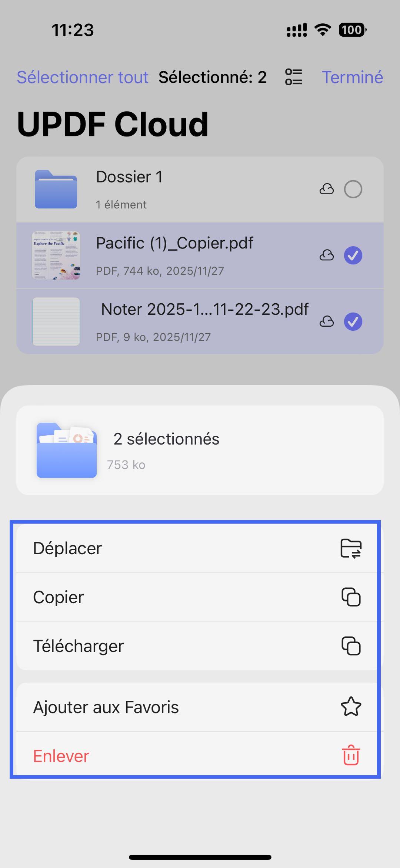Screen dimensions: 400x868
Task: Choose Déplacer from the action menu
Action: pyautogui.click(x=67, y=548)
